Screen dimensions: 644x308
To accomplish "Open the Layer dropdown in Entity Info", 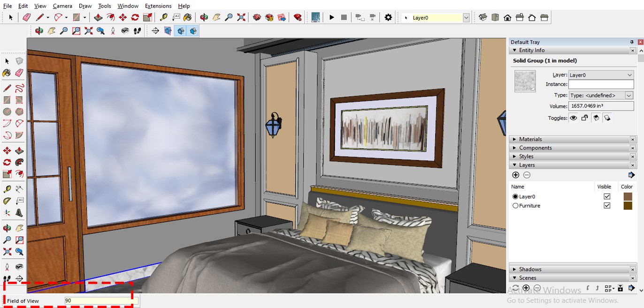I will click(629, 75).
